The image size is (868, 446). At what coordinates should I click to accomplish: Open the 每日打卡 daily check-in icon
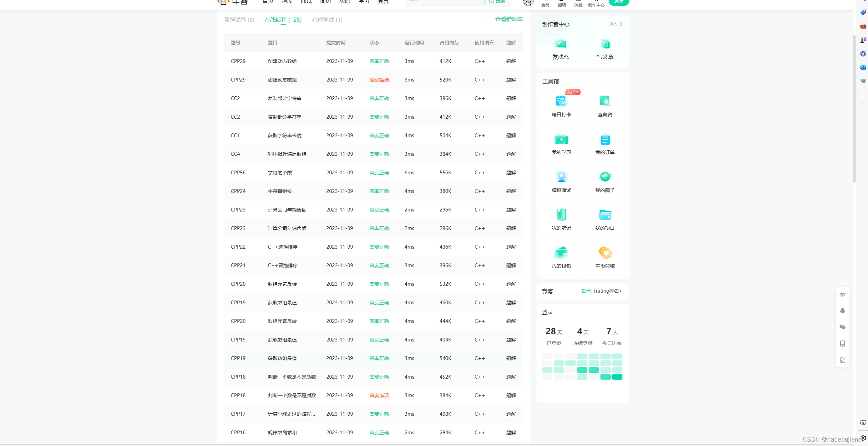coord(561,102)
